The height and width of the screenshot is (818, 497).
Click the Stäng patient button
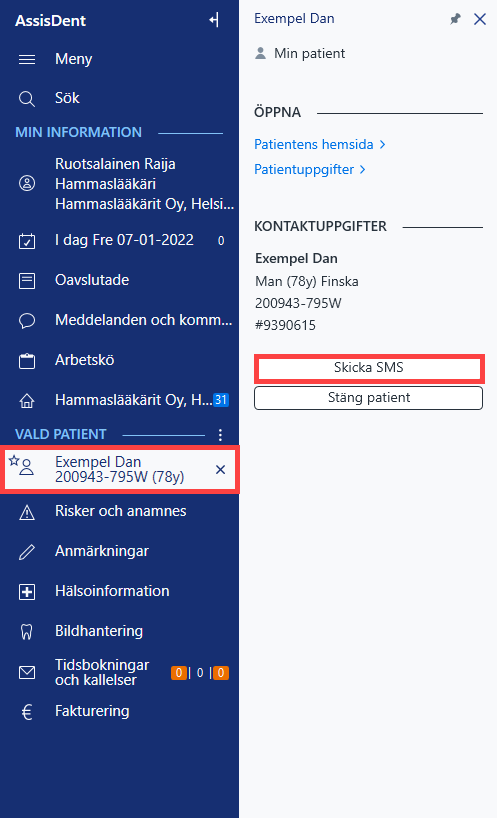tap(369, 398)
